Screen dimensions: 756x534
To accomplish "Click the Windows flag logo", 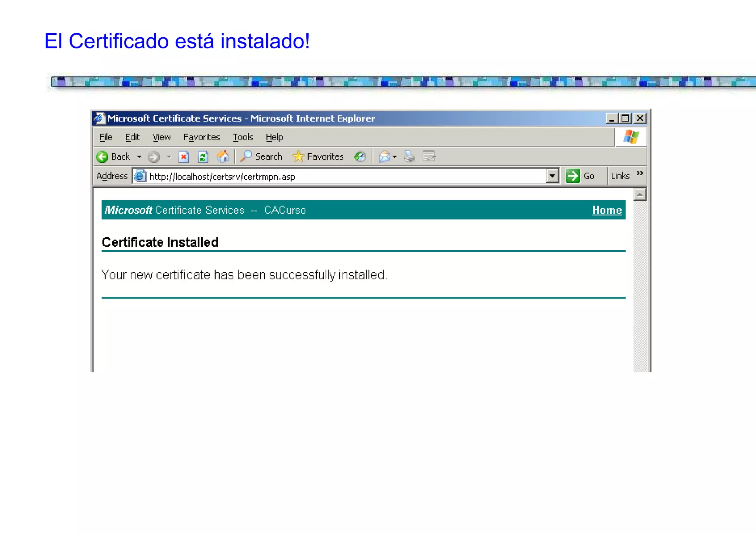I will pos(631,137).
